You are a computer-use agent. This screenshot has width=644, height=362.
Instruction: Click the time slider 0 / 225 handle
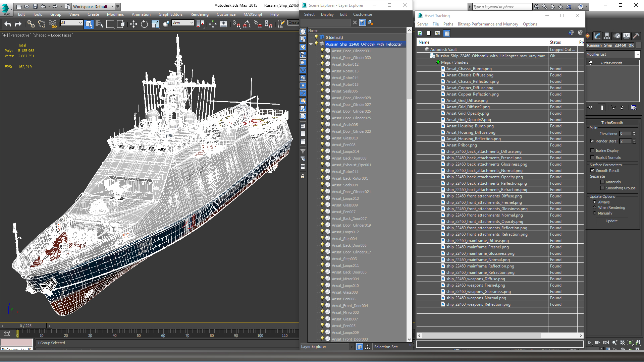click(26, 326)
